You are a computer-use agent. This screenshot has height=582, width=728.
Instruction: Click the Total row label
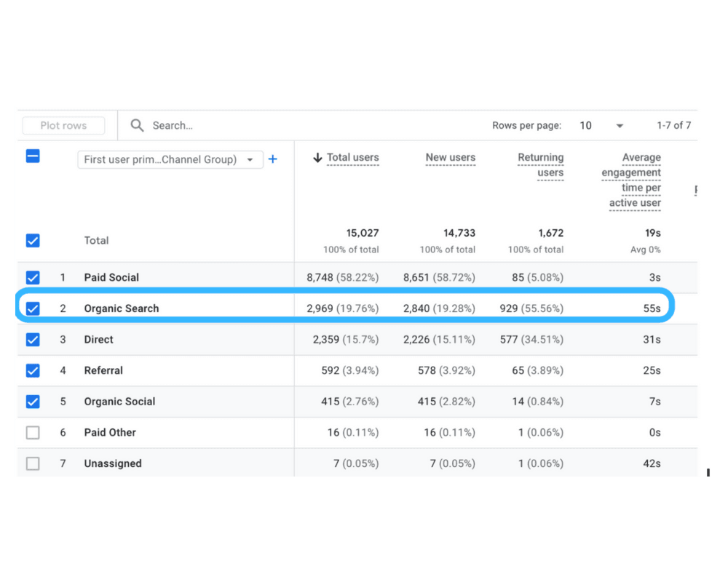click(96, 240)
